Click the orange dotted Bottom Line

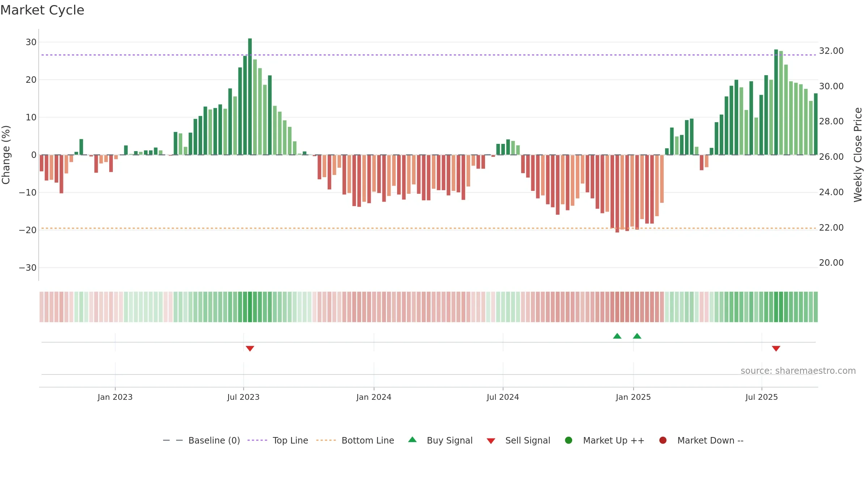pyautogui.click(x=429, y=228)
